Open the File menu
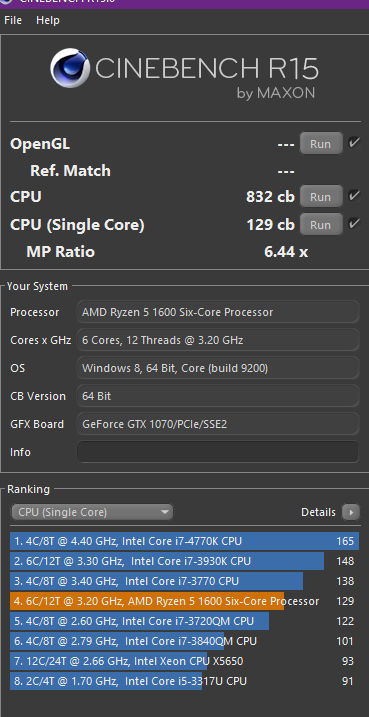 click(13, 20)
